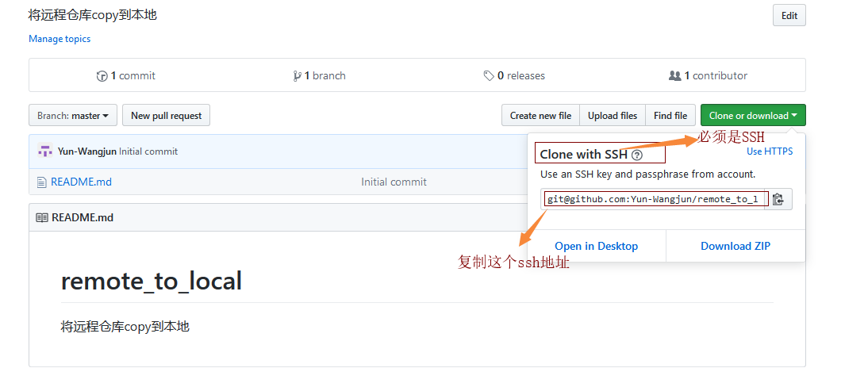The image size is (868, 391).
Task: Click the New pull request button
Action: tap(166, 116)
